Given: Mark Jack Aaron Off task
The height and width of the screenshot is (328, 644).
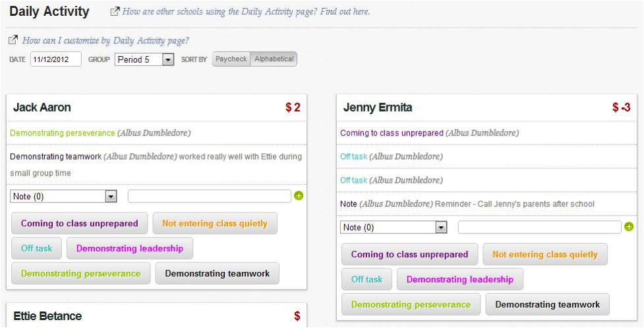Looking at the screenshot, I should click(x=36, y=248).
